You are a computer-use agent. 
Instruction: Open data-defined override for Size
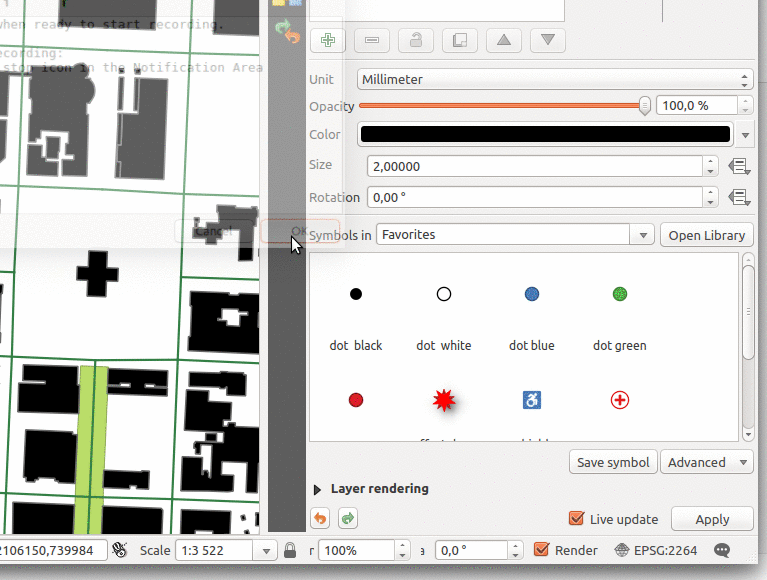(x=740, y=166)
